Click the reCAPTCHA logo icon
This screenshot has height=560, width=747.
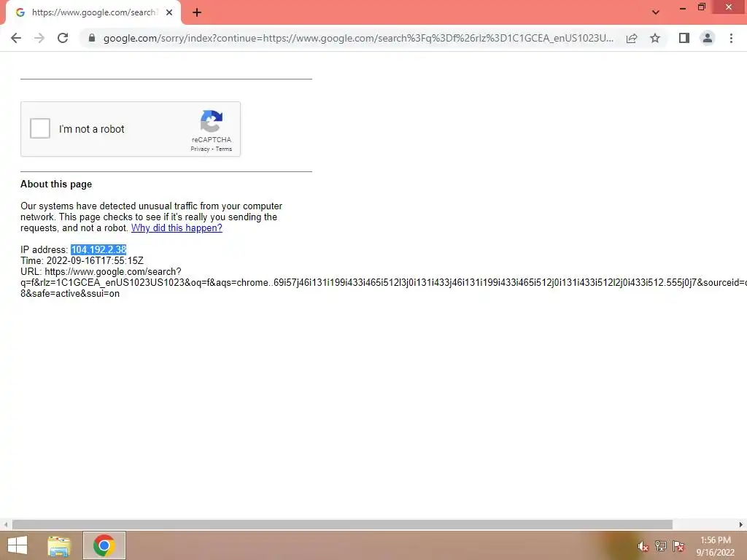pyautogui.click(x=212, y=122)
